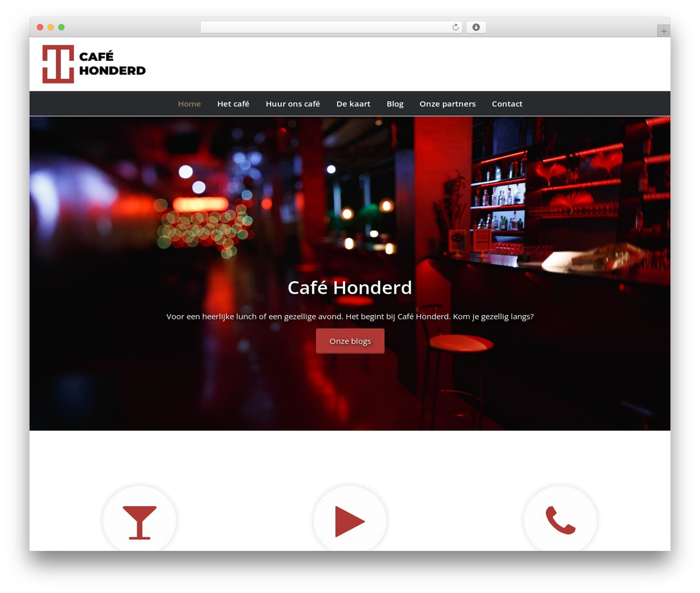Click the browser download arrow icon

pos(476,27)
